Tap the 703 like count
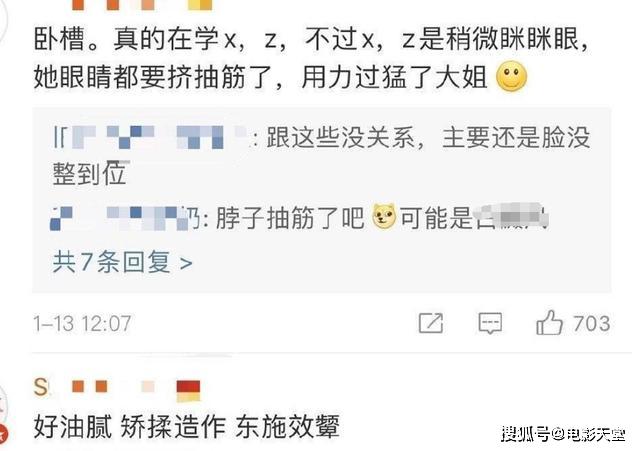 (591, 324)
